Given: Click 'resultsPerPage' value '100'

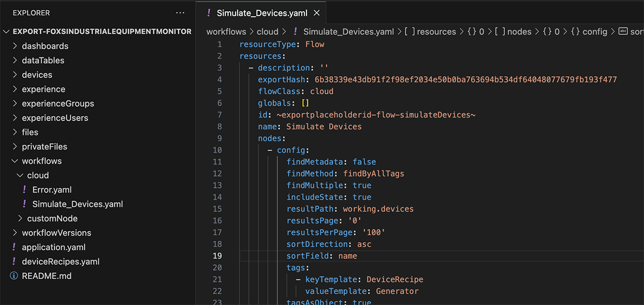Looking at the screenshot, I should (x=374, y=233).
